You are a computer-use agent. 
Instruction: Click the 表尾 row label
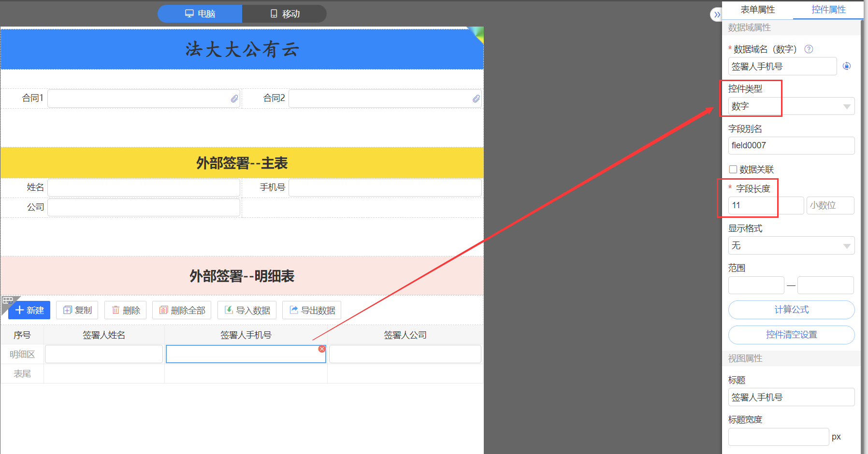point(22,373)
